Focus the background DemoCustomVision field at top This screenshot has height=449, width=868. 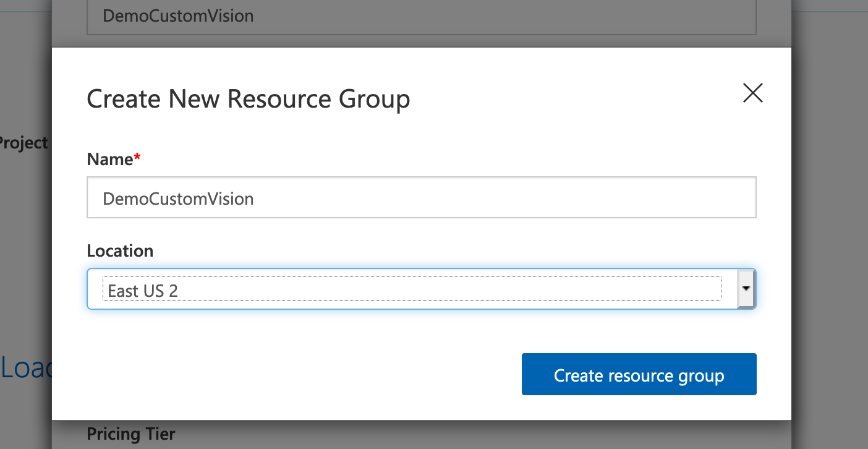pos(421,16)
